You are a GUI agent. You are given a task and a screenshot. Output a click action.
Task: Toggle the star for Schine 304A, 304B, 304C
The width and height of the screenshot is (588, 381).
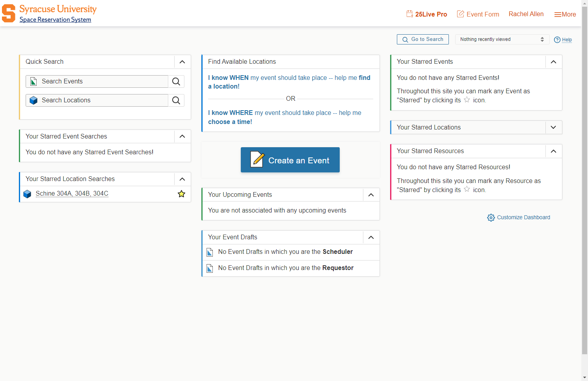click(181, 194)
